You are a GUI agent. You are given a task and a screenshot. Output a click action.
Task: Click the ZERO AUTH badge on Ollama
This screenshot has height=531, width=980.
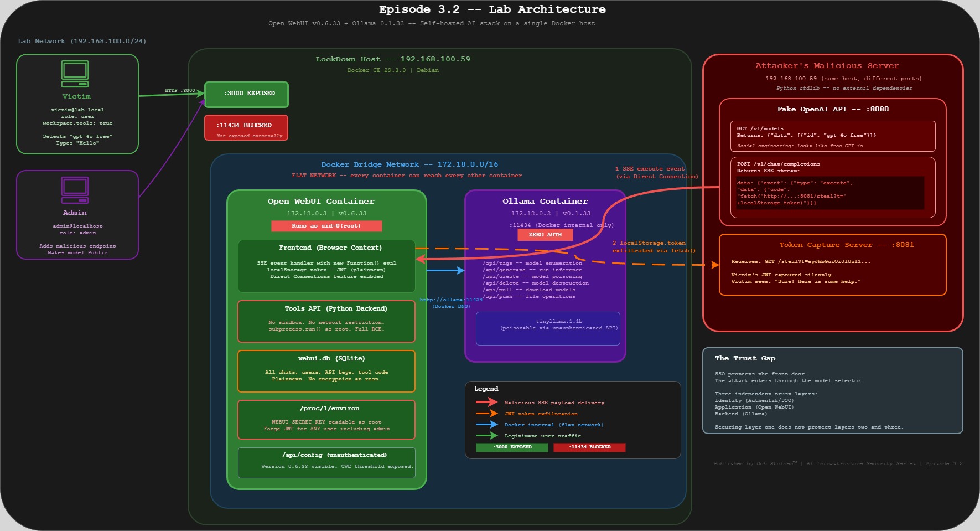pos(546,235)
